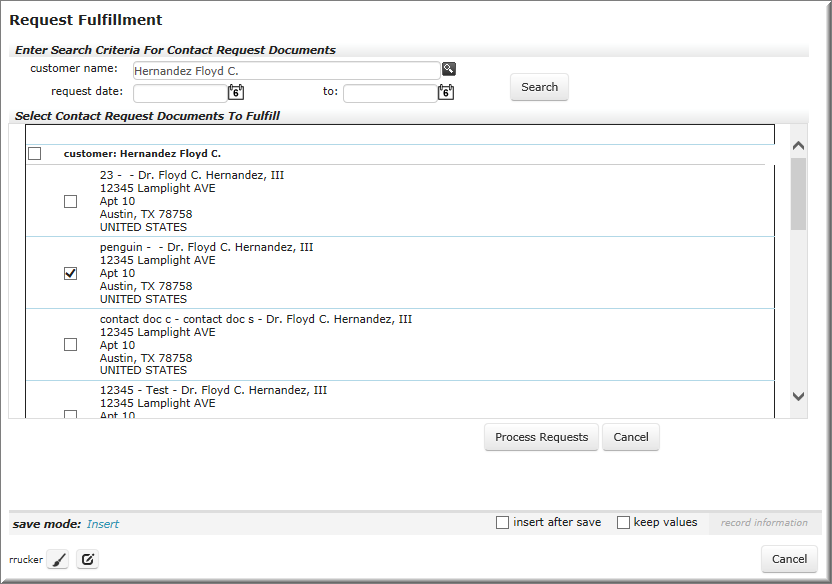Enable the 'insert after save' checkbox
The image size is (832, 584).
[x=502, y=522]
